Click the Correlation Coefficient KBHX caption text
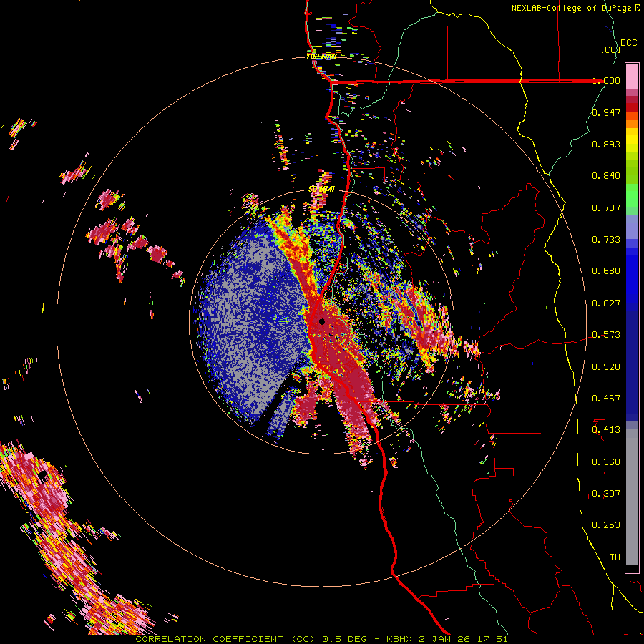 pos(321,639)
